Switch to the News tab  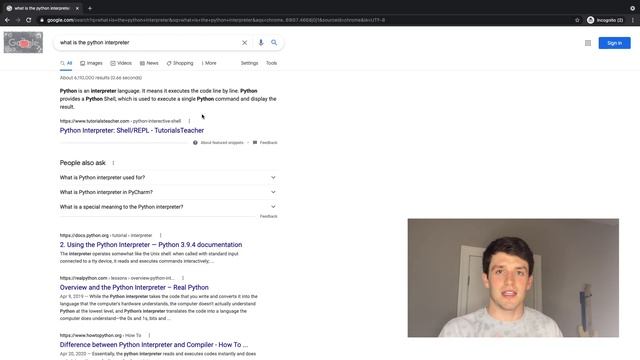pos(149,63)
